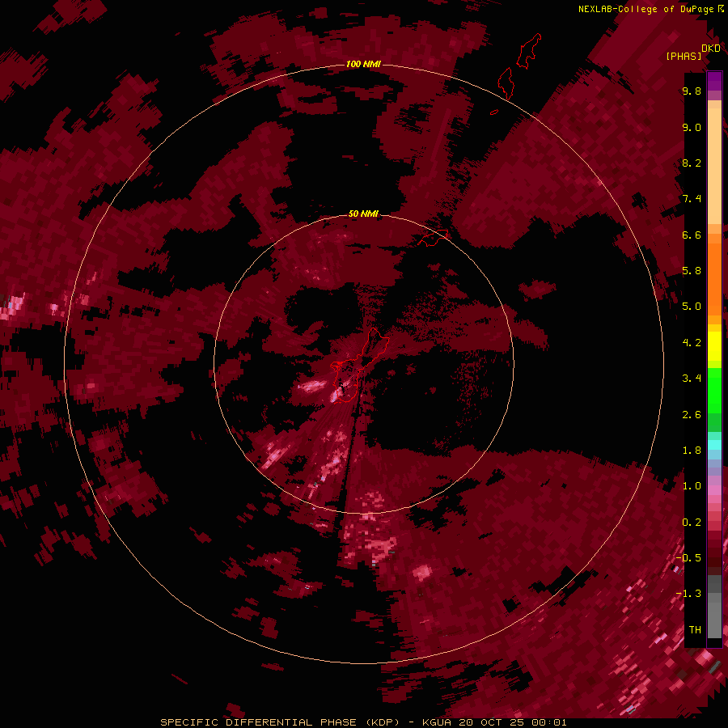
Task: Click the 4.2 legend value
Action: click(x=692, y=343)
